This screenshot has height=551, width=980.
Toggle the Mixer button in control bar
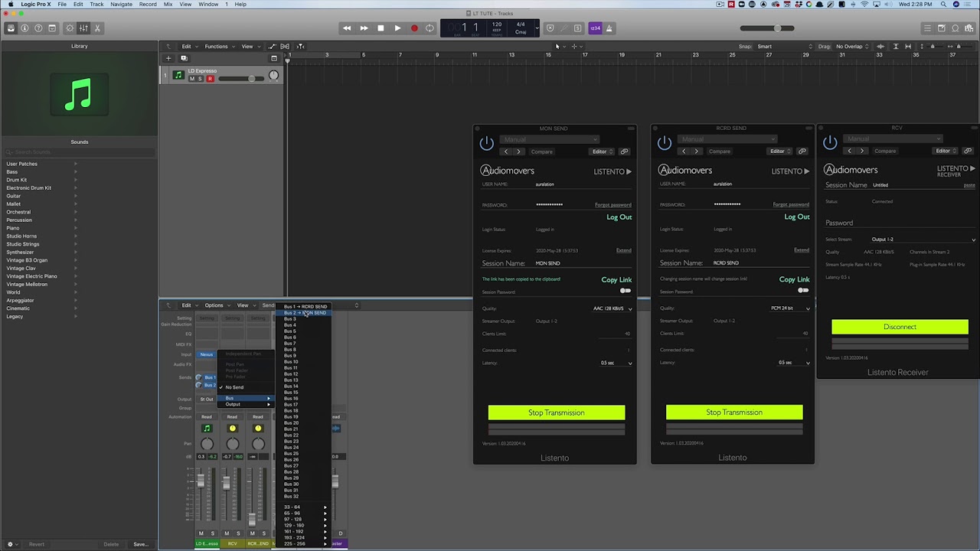click(x=83, y=28)
